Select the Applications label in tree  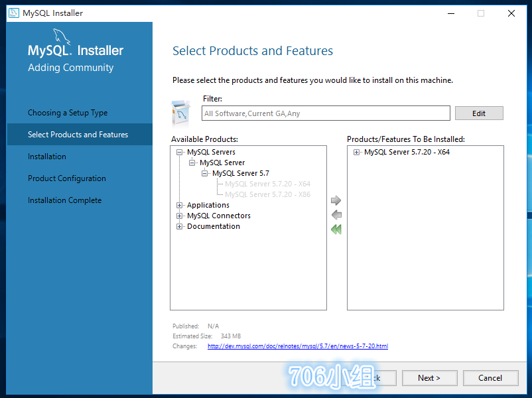[x=208, y=205]
